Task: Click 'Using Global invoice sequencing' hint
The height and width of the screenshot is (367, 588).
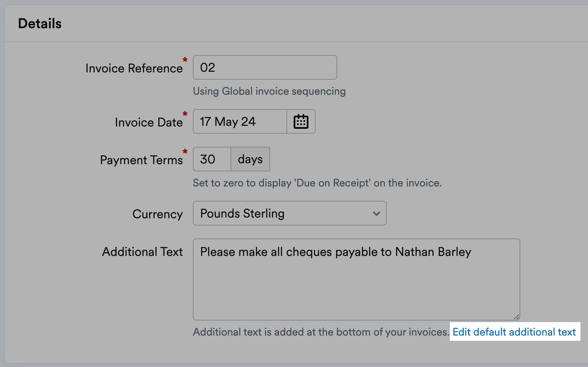Action: pos(269,91)
